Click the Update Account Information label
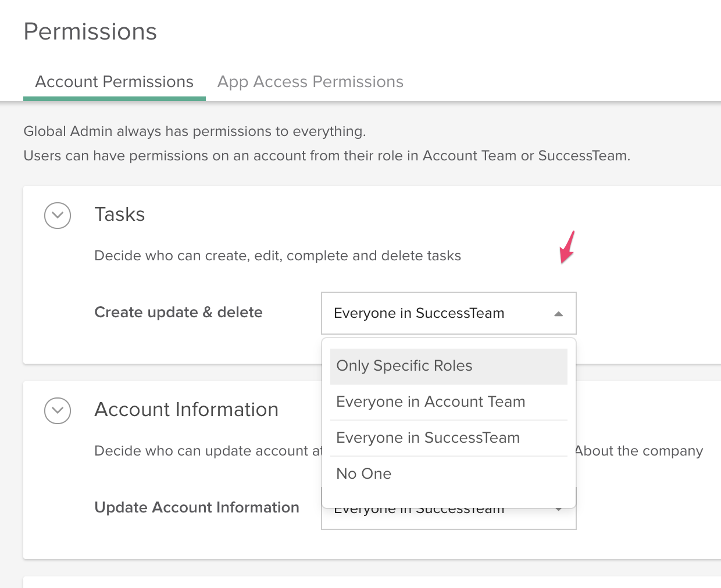This screenshot has height=588, width=721. coord(197,508)
